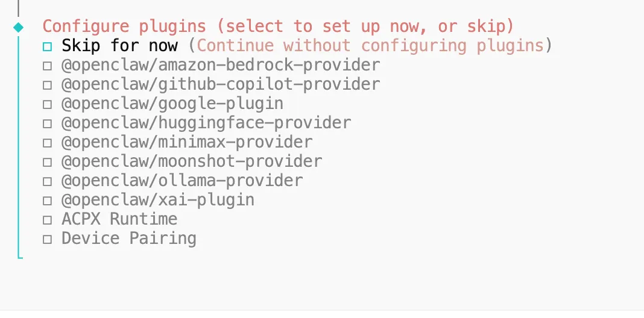Check the Skip for now checkbox
The image size is (644, 318).
47,47
